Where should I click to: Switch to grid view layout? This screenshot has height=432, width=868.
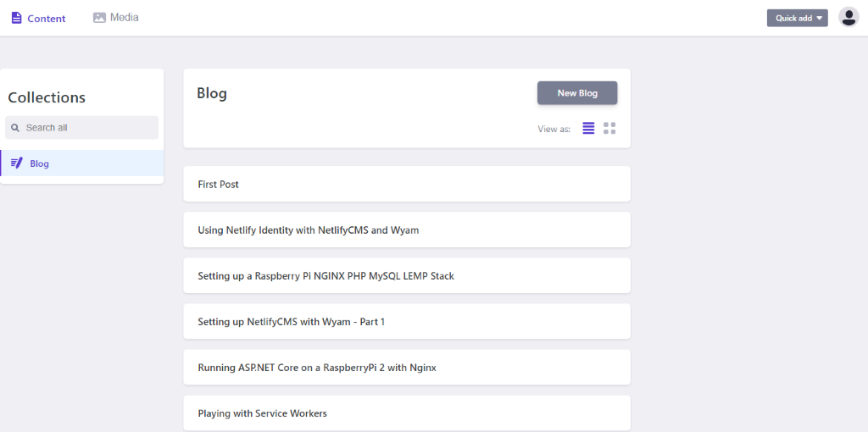pos(609,129)
